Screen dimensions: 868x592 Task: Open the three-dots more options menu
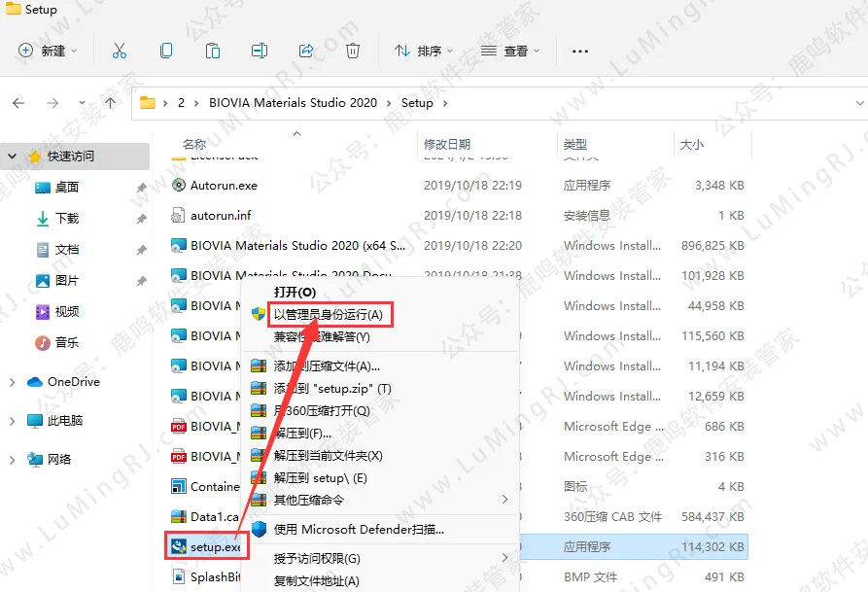pyautogui.click(x=580, y=51)
